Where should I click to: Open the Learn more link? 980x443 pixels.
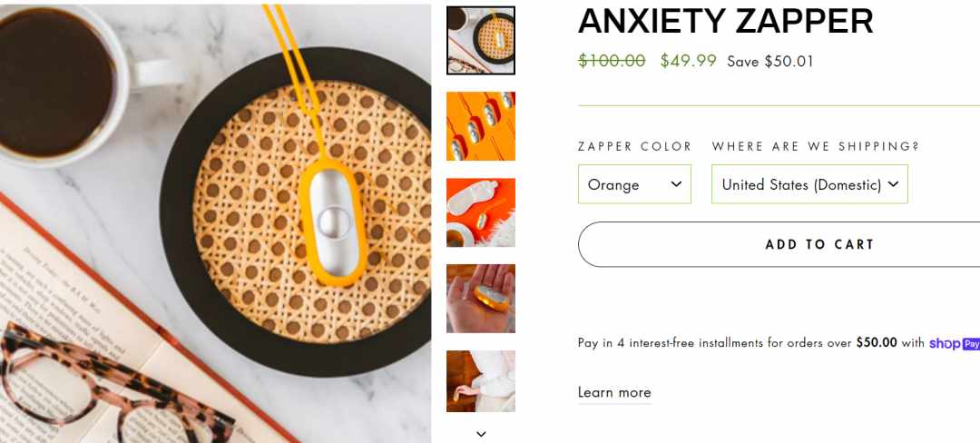click(614, 392)
